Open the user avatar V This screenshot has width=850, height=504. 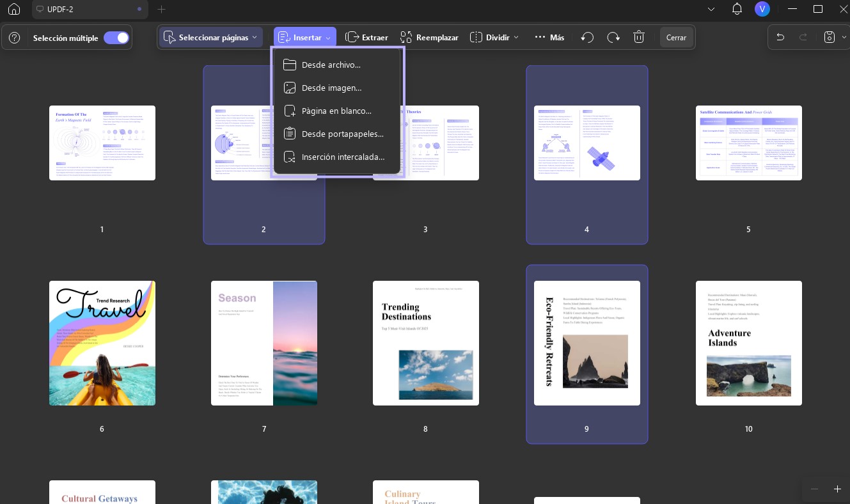(x=762, y=9)
